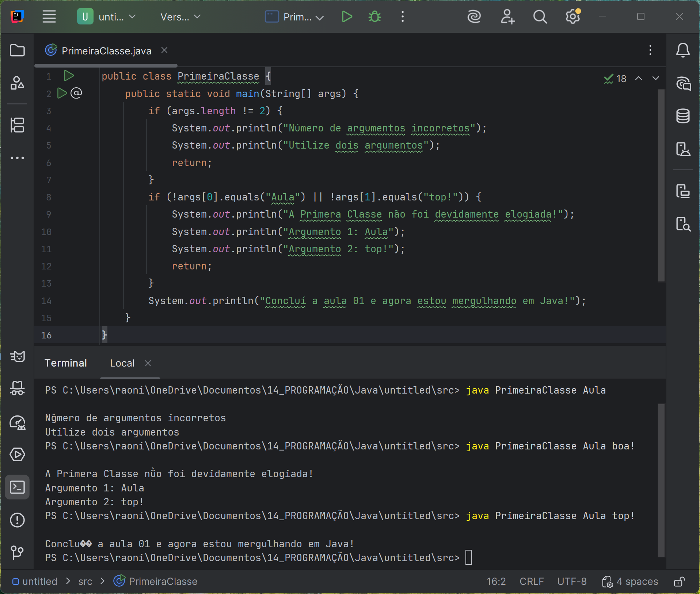This screenshot has width=700, height=594.
Task: Open the Terminal tool window icon
Action: pos(17,487)
